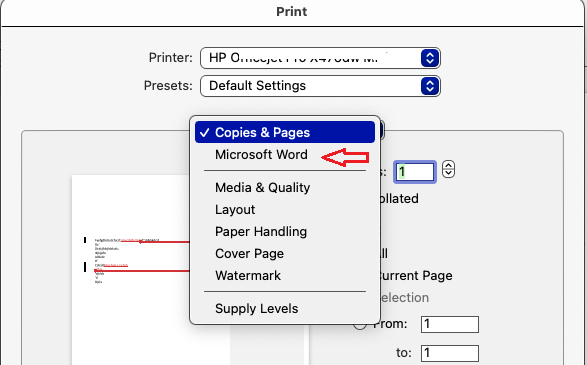Click the 'to' page number field
Screen dimensions: 587x365
coord(450,353)
